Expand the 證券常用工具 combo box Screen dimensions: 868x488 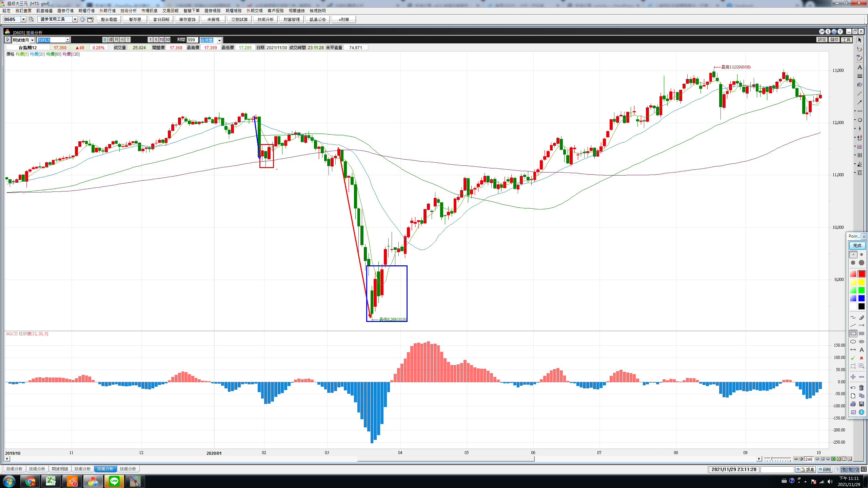coord(75,20)
